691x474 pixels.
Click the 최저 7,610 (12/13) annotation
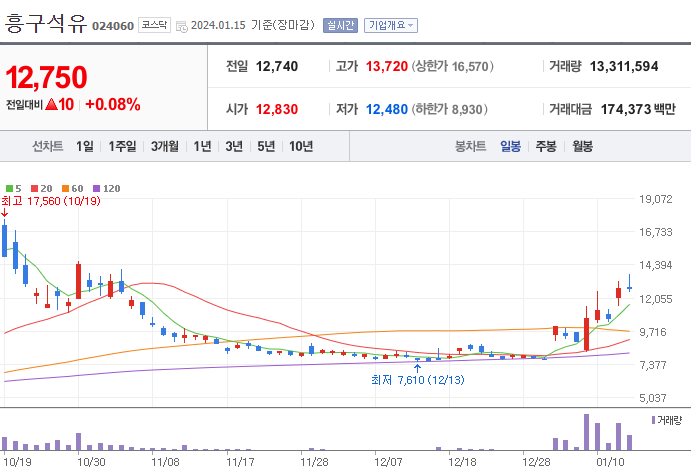pyautogui.click(x=418, y=380)
